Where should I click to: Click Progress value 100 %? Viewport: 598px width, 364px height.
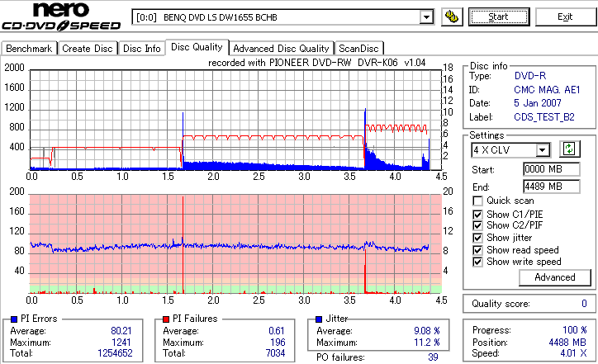pyautogui.click(x=574, y=330)
